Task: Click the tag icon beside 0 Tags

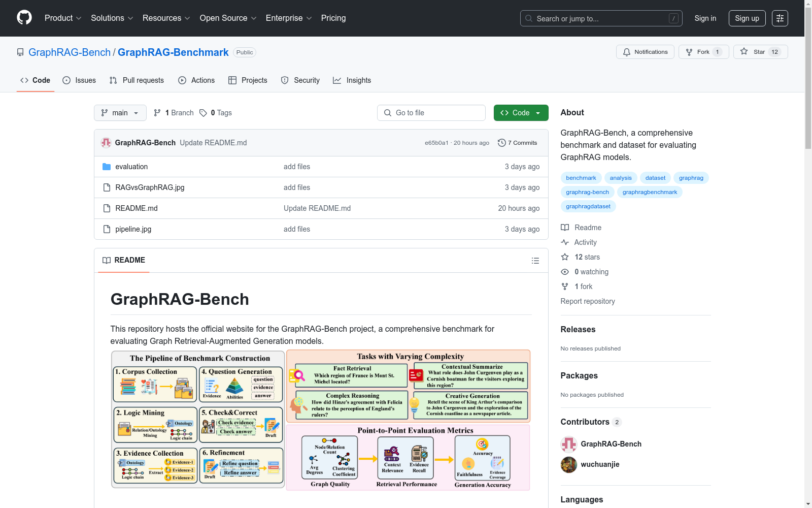Action: click(203, 113)
